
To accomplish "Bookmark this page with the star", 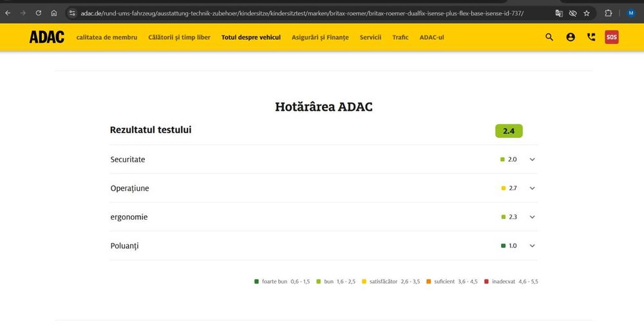I will point(587,13).
